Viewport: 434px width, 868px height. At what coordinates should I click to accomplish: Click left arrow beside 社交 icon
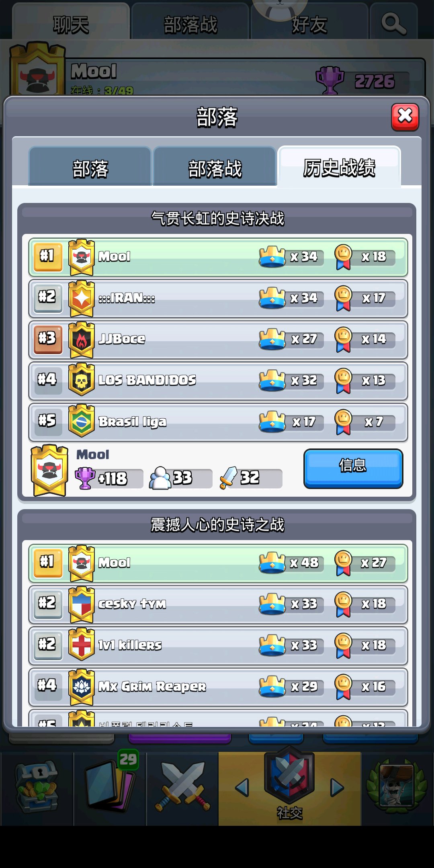242,787
